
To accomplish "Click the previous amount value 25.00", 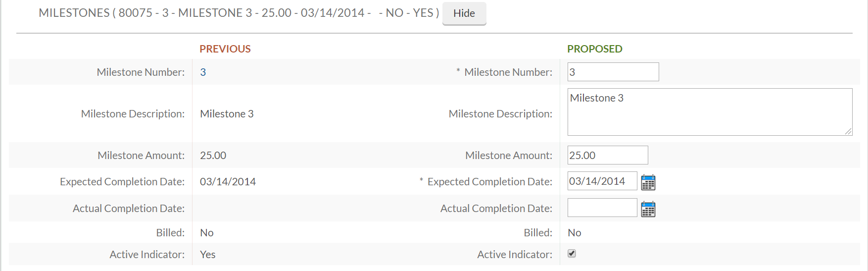I will (213, 156).
